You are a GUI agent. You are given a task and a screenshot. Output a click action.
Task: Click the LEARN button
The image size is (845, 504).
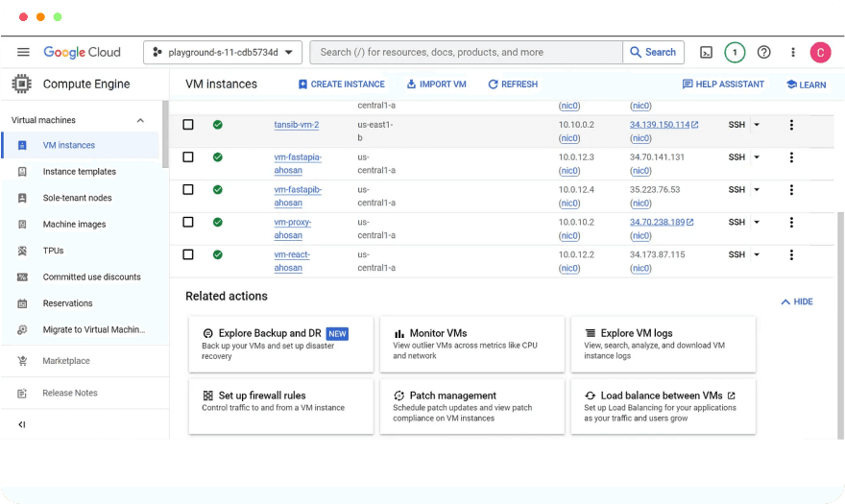click(807, 84)
